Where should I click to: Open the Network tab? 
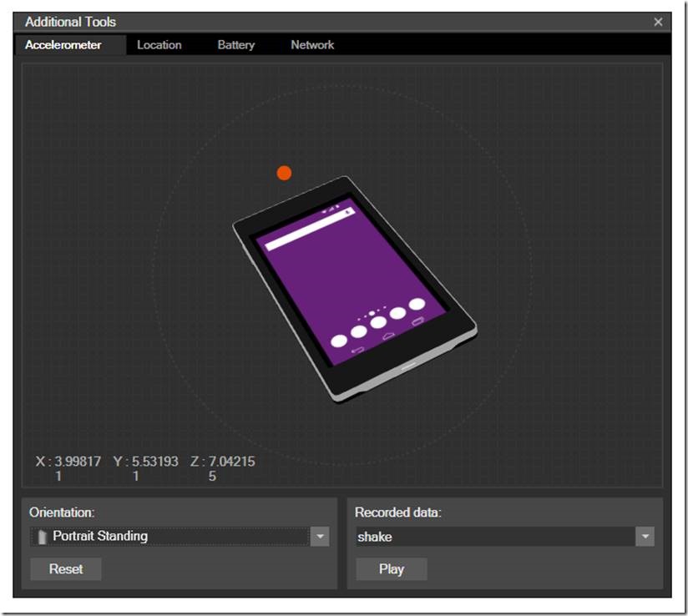[x=311, y=45]
